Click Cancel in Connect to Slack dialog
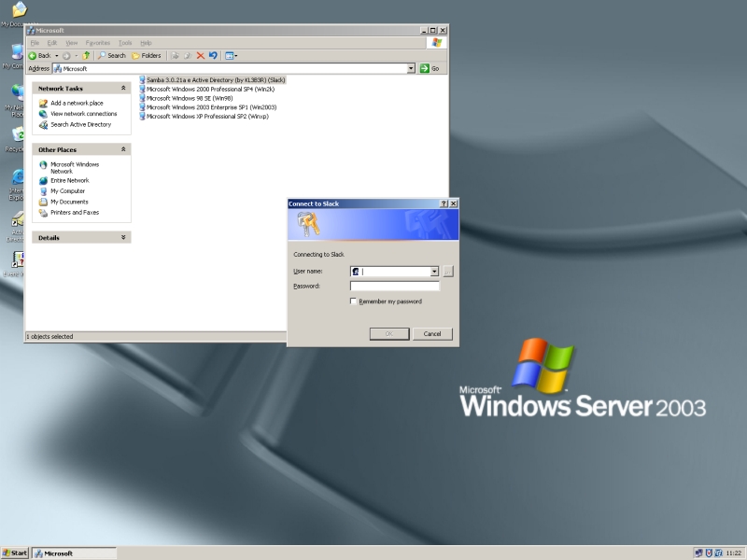747x560 pixels. point(432,334)
